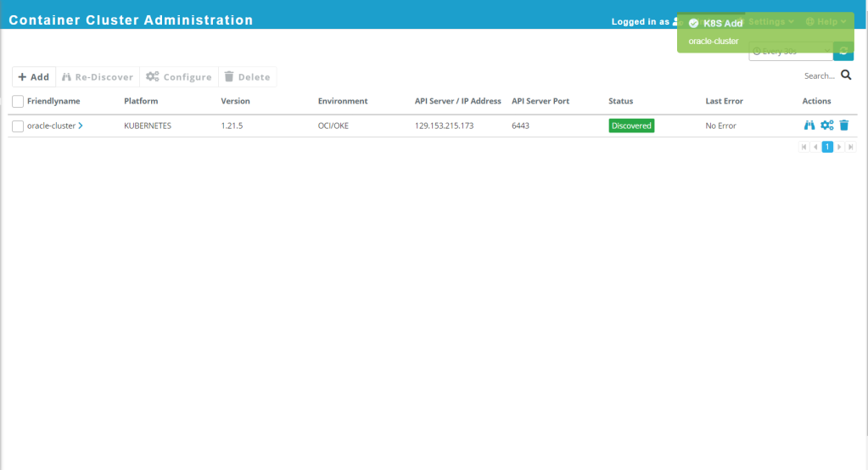Screen dimensions: 868x470
Task: Sort by Version column header
Action: 235,101
